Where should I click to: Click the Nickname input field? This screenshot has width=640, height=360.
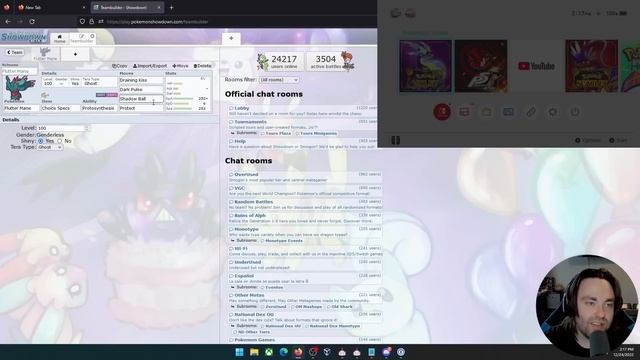point(20,71)
